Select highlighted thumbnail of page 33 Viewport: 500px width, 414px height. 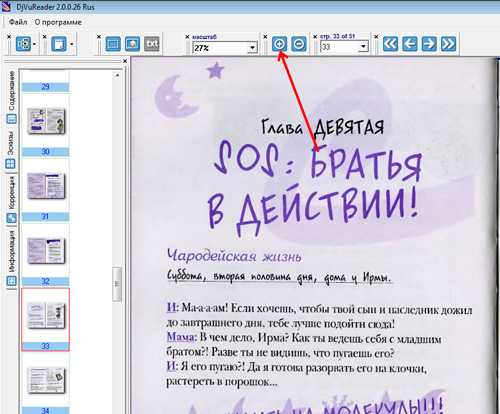[46, 316]
